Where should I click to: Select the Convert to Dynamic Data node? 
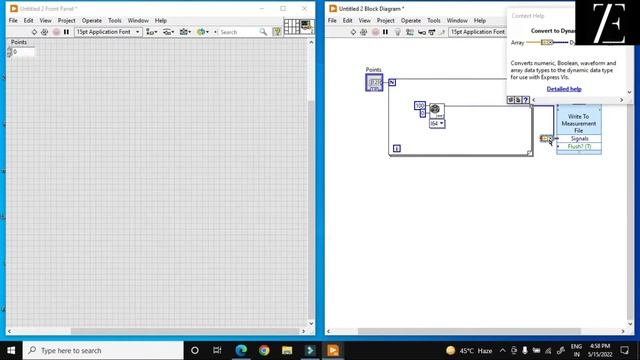[x=546, y=139]
